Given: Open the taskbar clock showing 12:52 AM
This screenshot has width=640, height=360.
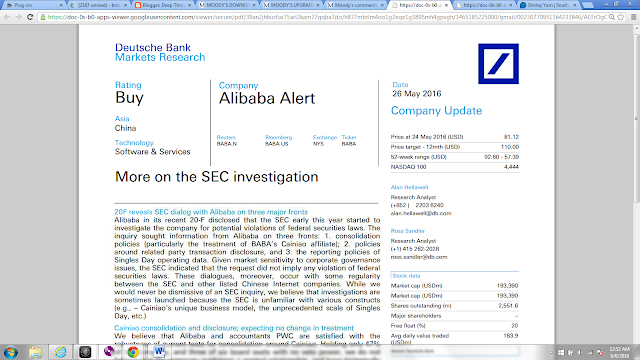Looking at the screenshot, I should tap(620, 352).
